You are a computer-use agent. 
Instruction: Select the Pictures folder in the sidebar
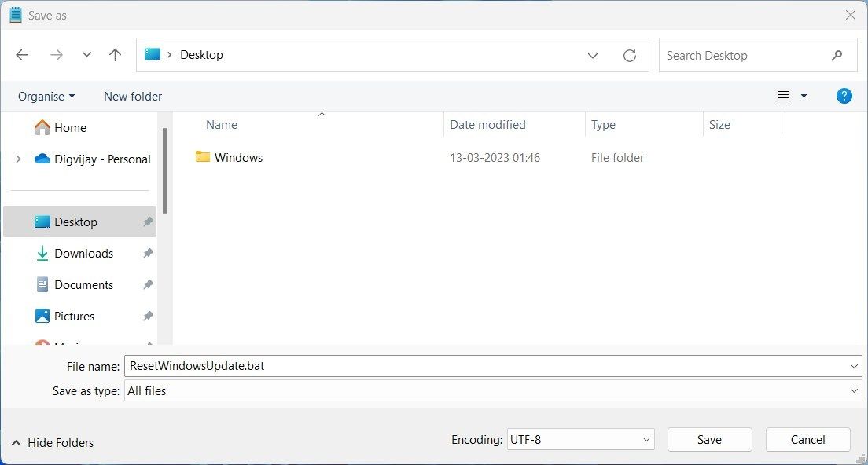tap(72, 316)
